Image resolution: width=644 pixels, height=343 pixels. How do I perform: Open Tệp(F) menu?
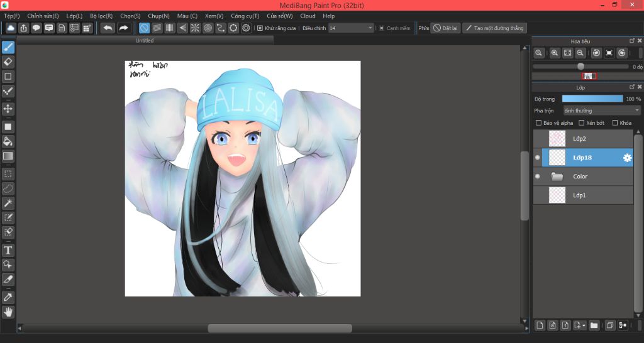pyautogui.click(x=11, y=16)
